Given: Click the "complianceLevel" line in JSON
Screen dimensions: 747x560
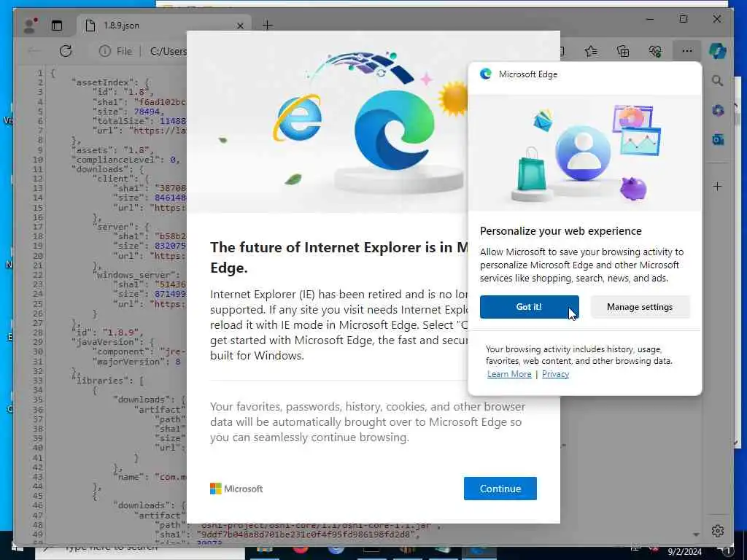Looking at the screenshot, I should coord(125,160).
